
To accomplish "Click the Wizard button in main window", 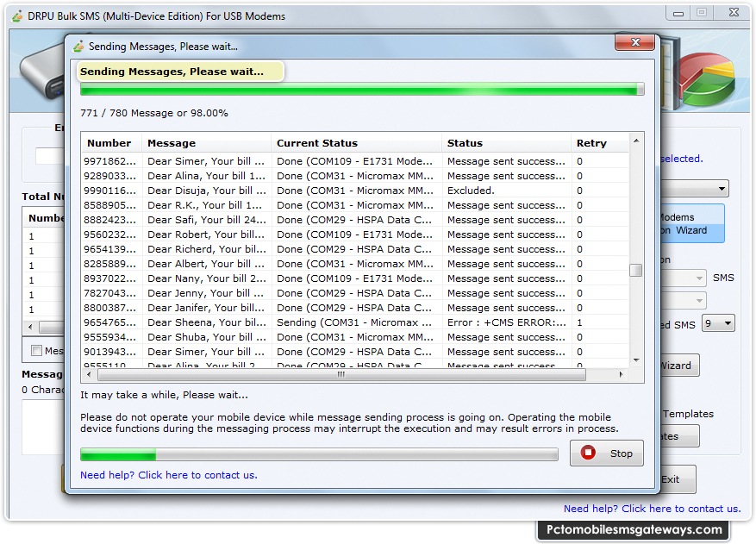I will coord(679,366).
